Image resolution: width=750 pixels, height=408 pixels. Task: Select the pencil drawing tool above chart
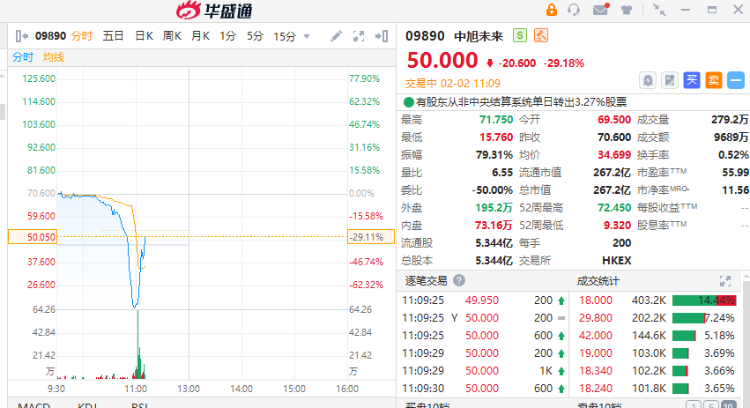tap(334, 36)
